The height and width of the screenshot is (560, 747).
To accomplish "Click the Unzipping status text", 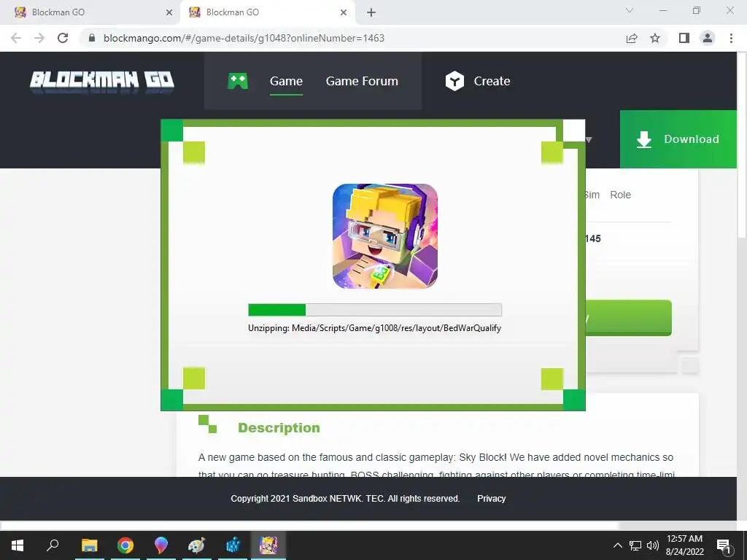I will (x=374, y=328).
